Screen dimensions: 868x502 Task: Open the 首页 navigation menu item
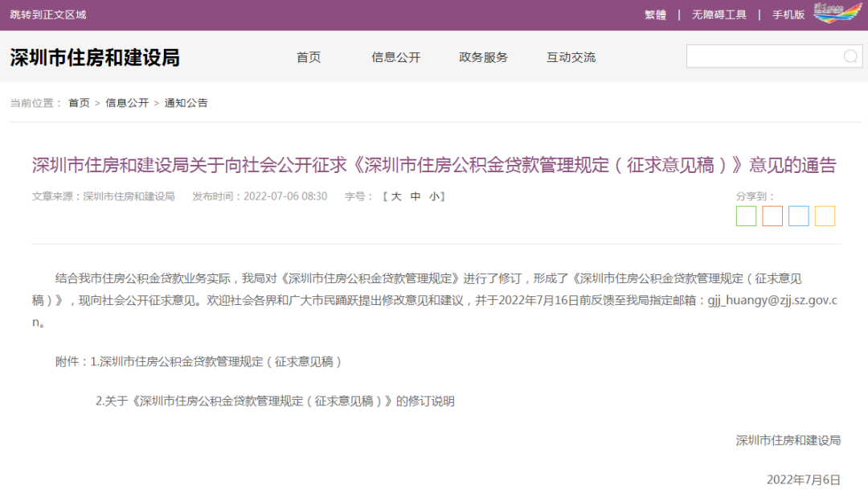point(309,57)
